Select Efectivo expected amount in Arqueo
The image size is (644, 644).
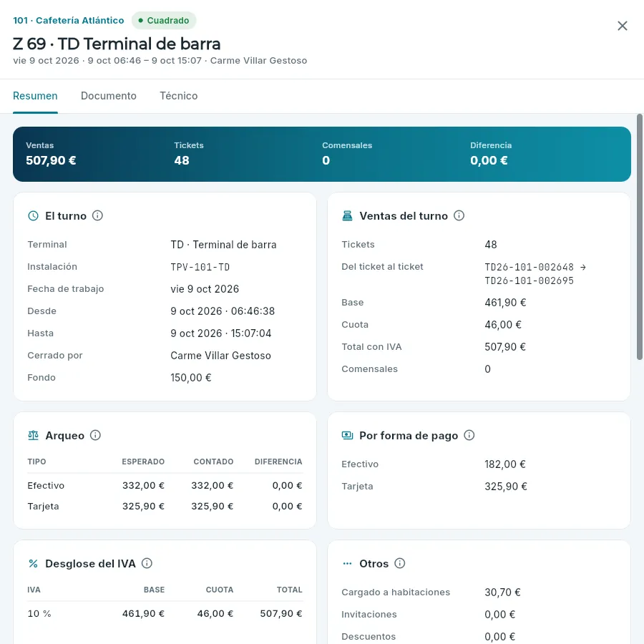143,485
